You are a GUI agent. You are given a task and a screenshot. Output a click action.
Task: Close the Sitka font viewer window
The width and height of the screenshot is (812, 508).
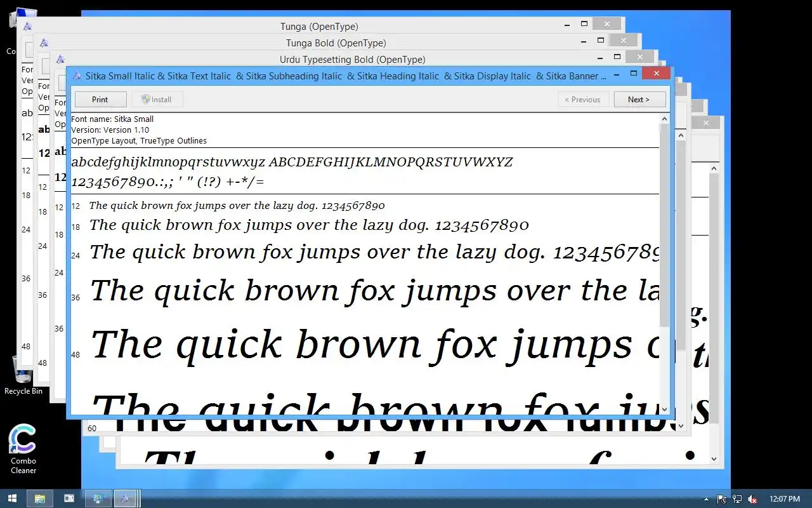pyautogui.click(x=656, y=74)
